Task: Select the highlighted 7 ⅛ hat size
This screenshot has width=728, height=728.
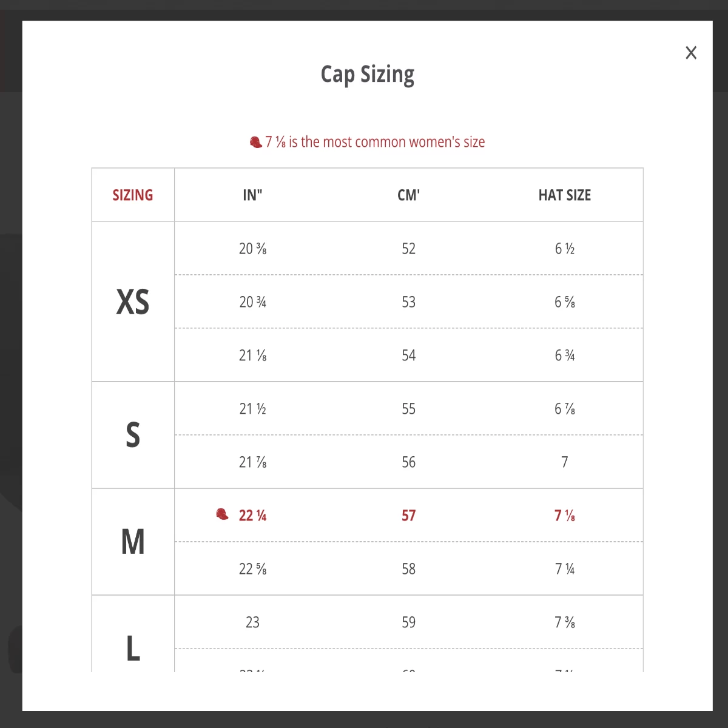Action: pos(564,516)
